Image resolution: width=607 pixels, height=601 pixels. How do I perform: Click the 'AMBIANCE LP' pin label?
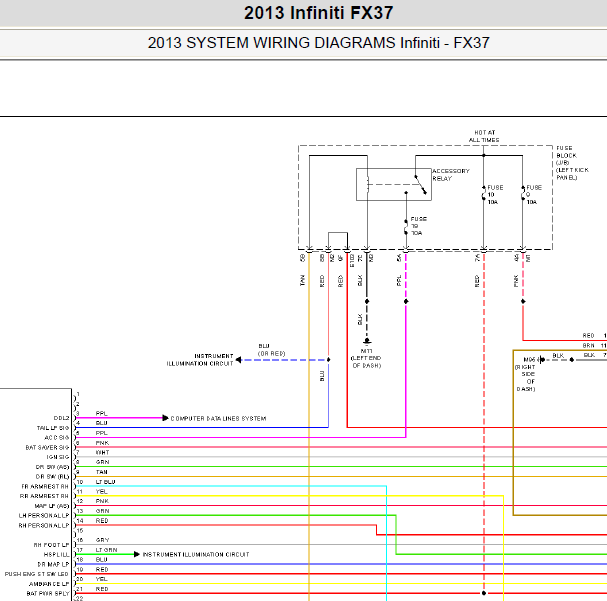(49, 584)
